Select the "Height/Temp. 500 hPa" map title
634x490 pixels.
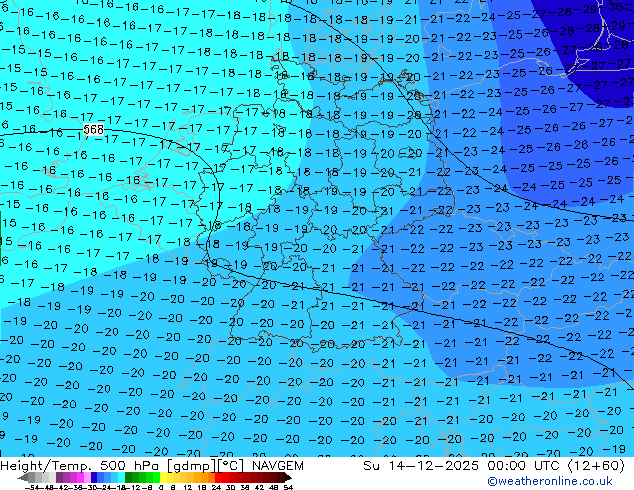click(80, 466)
